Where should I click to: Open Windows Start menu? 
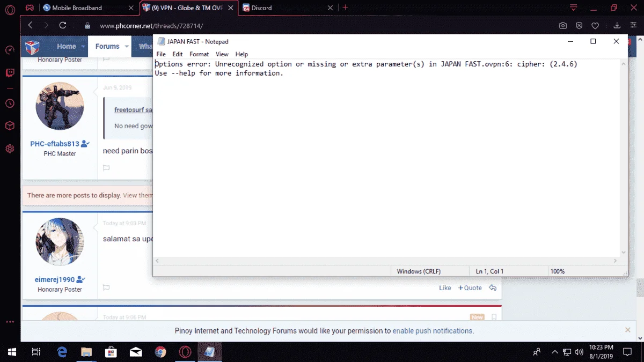point(11,352)
